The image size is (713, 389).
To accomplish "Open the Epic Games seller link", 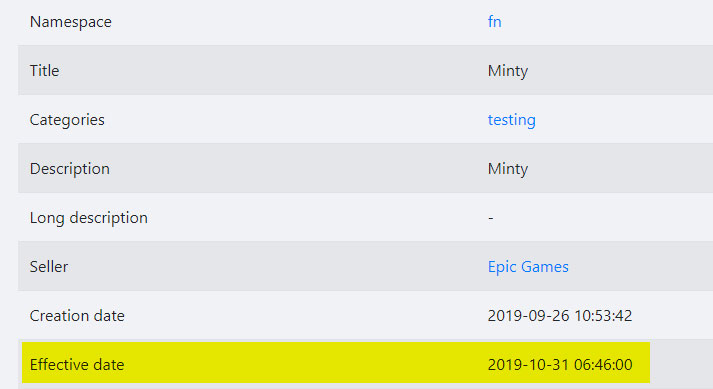I will click(x=528, y=267).
